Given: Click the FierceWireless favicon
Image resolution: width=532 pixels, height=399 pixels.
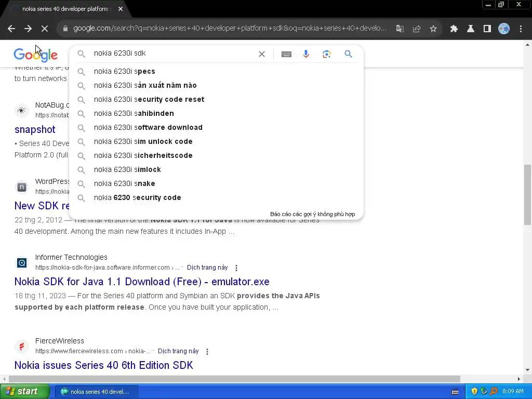Looking at the screenshot, I should point(22,346).
